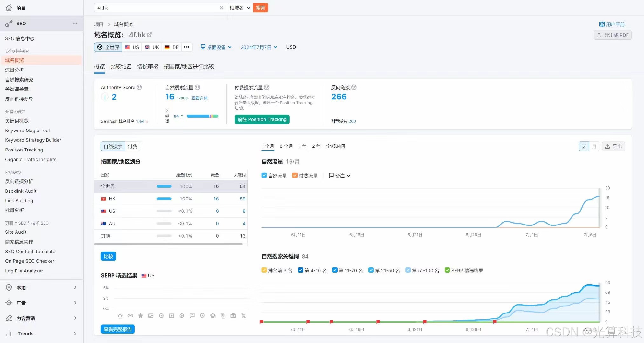Viewport: 644px width, 343px height.
Task: Click the 自然搜索流量 info globe icon
Action: tap(197, 87)
